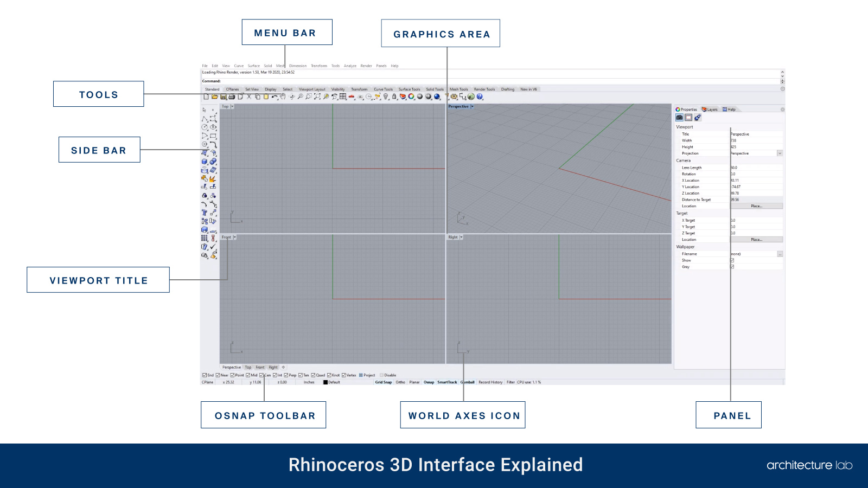Toggle the End osnap checkbox
This screenshot has height=488, width=868.
click(205, 375)
